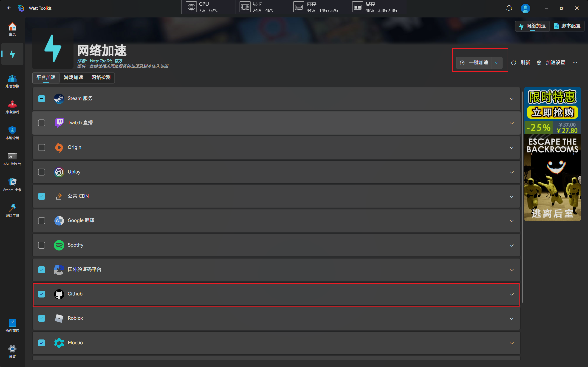
Task: Click the Escape the Backrooms ad banner
Action: tap(552, 170)
